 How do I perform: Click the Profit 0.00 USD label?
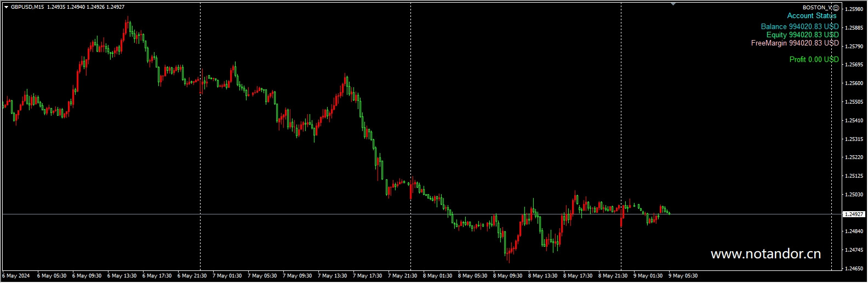814,59
